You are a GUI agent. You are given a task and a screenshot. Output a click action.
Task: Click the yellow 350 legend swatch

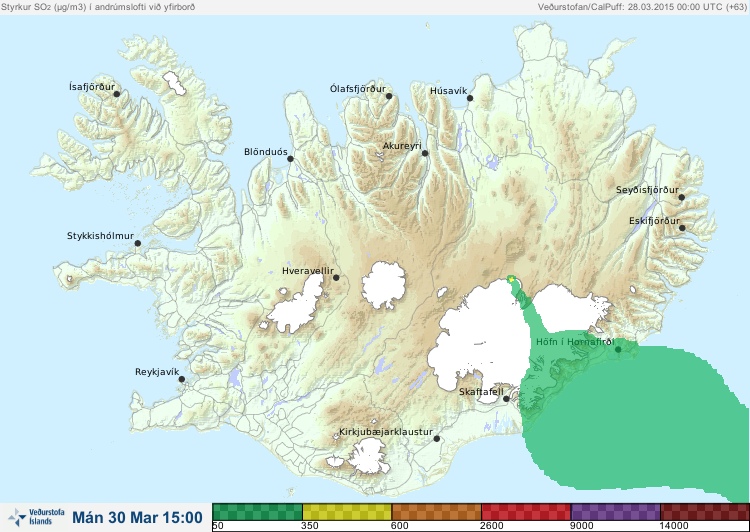click(347, 512)
